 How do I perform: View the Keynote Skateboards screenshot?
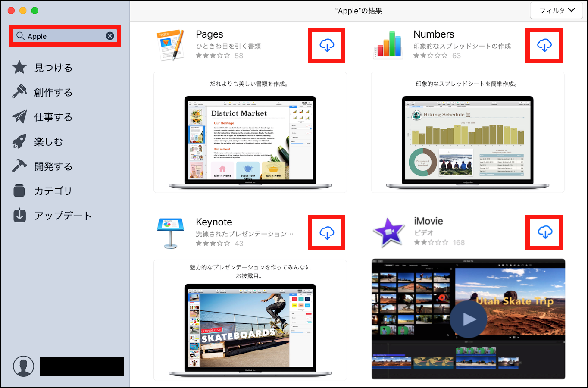[250, 320]
